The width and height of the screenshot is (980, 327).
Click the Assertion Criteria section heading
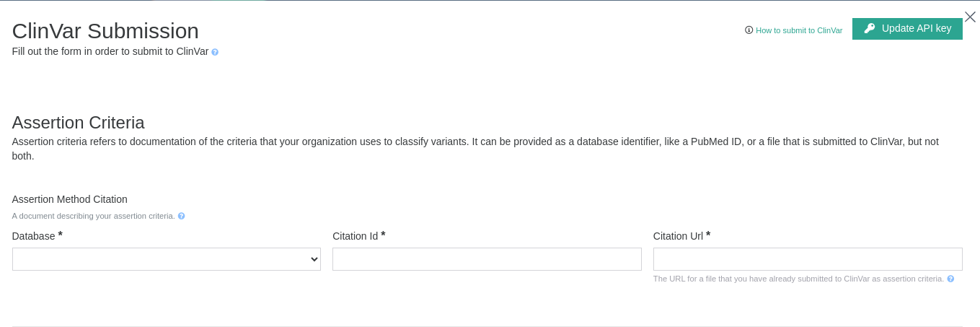[78, 123]
